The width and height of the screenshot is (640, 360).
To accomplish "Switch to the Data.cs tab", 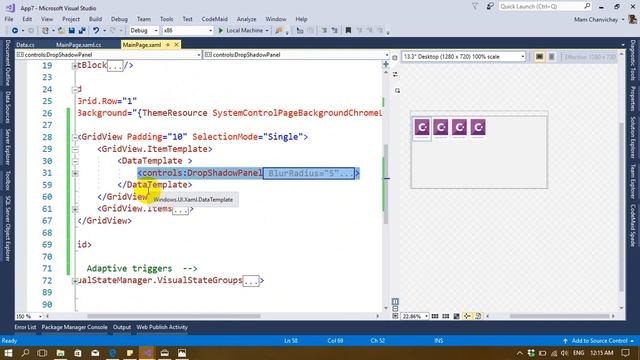I will [x=25, y=45].
